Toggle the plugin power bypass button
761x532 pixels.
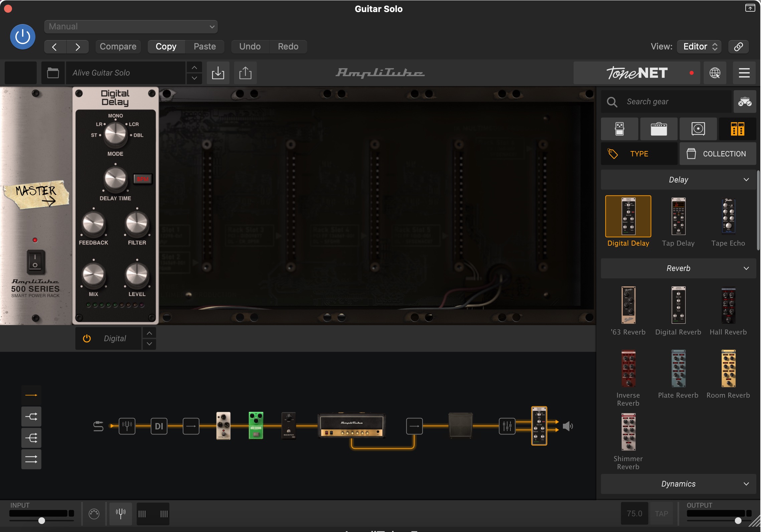tap(23, 37)
